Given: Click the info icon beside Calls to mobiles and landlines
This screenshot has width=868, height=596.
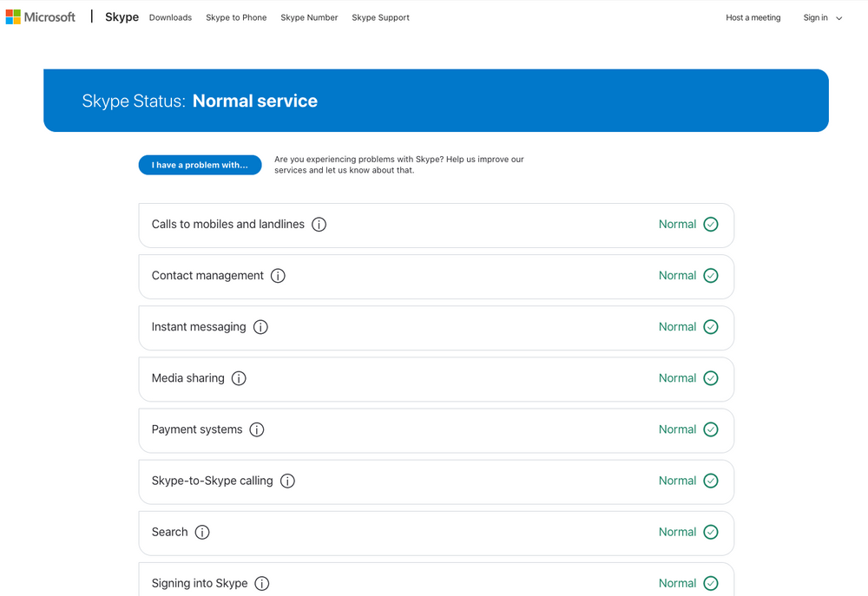Looking at the screenshot, I should click(x=319, y=224).
